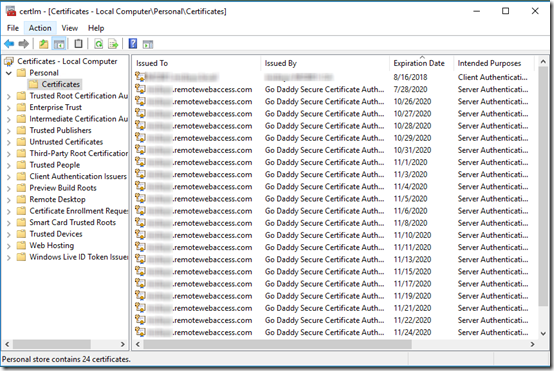Image resolution: width=554 pixels, height=371 pixels.
Task: Click the Up one level folder icon
Action: (x=44, y=44)
